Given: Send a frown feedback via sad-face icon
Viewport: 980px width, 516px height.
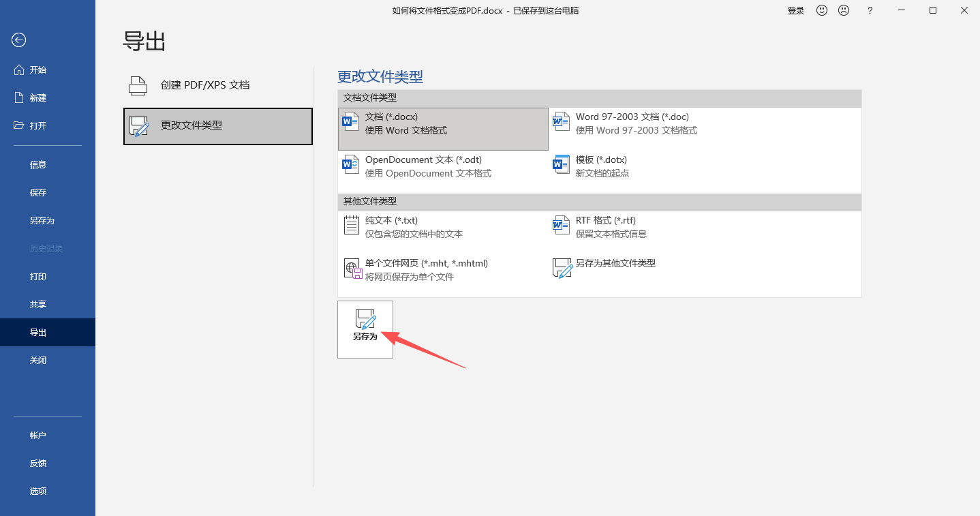Looking at the screenshot, I should 844,10.
